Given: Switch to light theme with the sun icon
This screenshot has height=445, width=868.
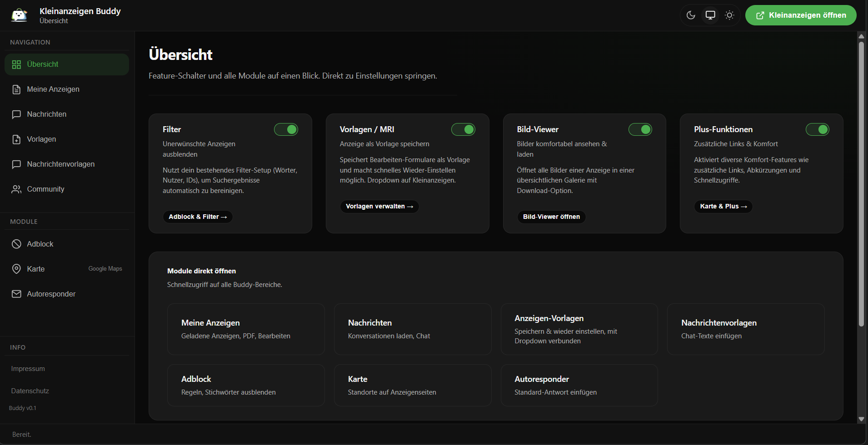Looking at the screenshot, I should pos(729,15).
